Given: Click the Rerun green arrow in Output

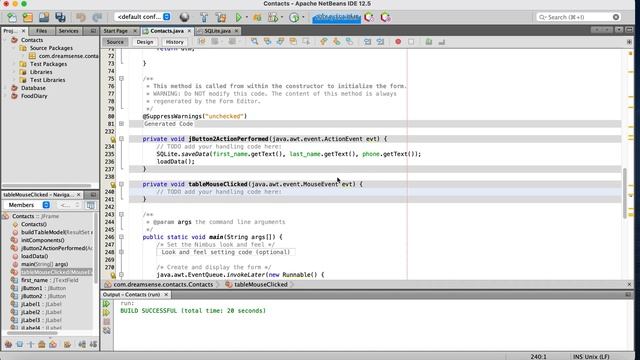Looking at the screenshot, I should (107, 304).
